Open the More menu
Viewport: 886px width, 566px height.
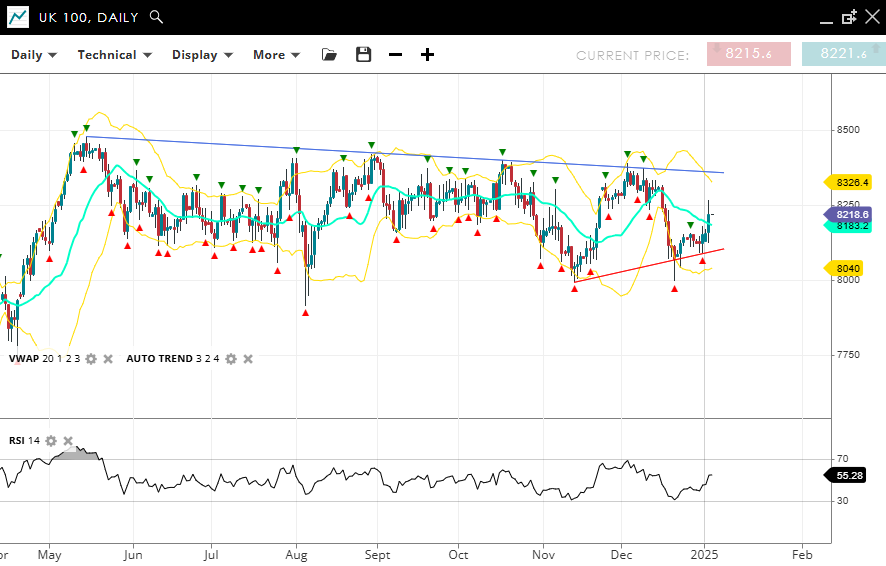point(276,55)
